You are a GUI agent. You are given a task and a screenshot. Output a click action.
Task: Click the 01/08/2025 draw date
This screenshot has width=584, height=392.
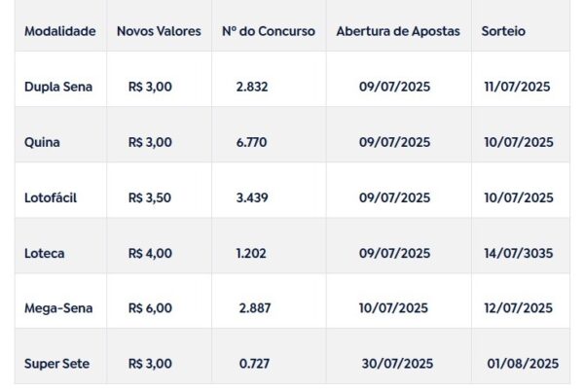(523, 364)
